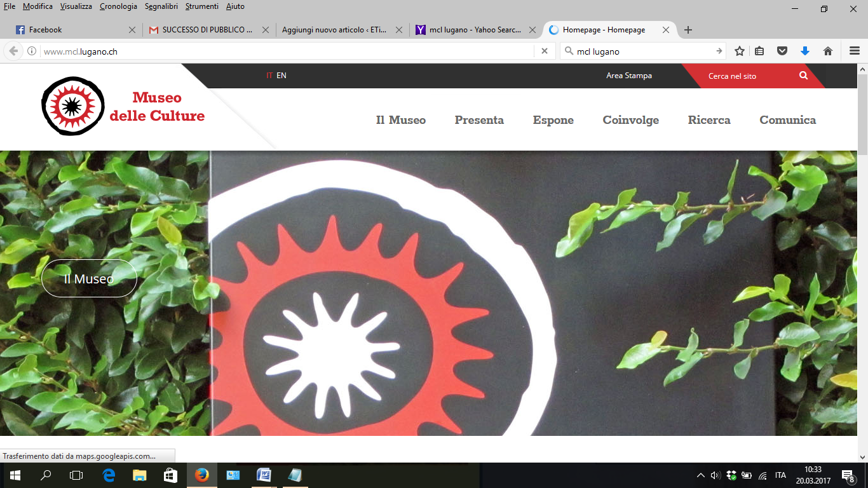
Task: Open the Aiuto menu
Action: (x=235, y=6)
